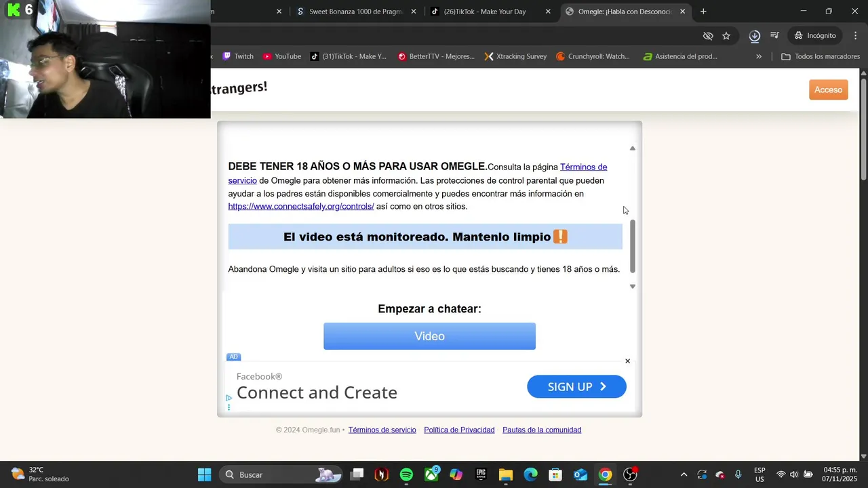Viewport: 868px width, 488px height.
Task: Open the Xbox app in the taskbar
Action: [431, 474]
